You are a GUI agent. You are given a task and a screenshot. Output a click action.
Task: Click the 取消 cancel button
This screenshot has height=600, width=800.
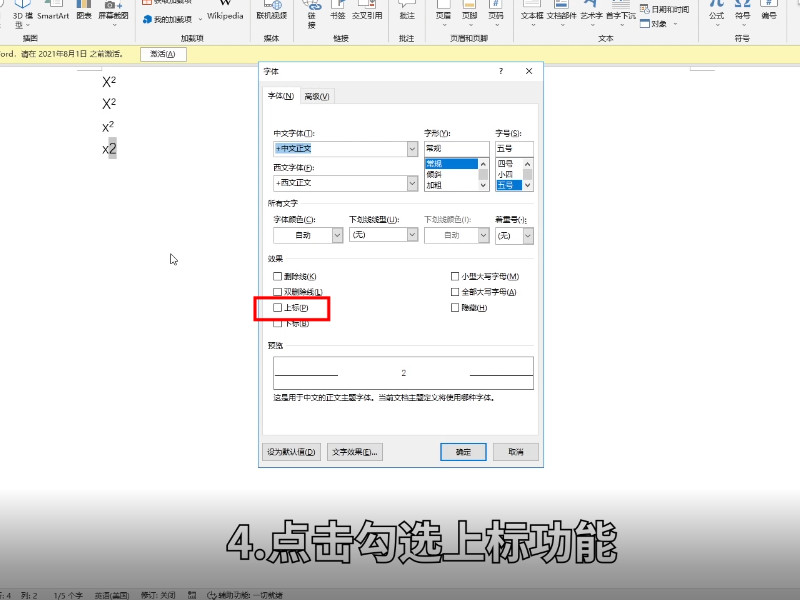pos(516,452)
